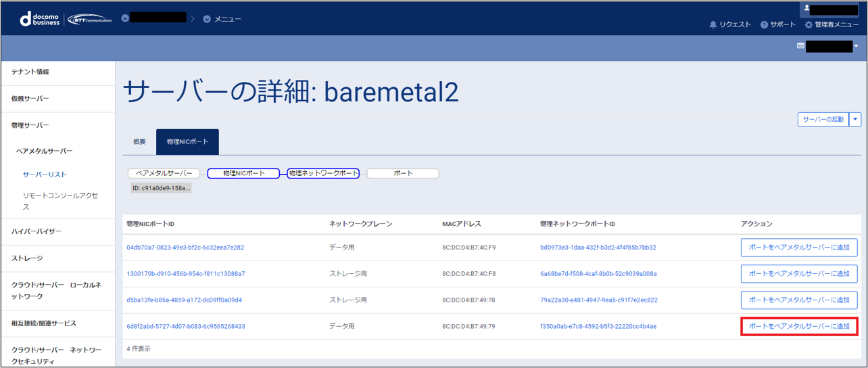Open network port 79a22a30-e481-4947-9ea5-c91f7e2ec822
Viewport: 868px width, 368px height.
(x=599, y=300)
